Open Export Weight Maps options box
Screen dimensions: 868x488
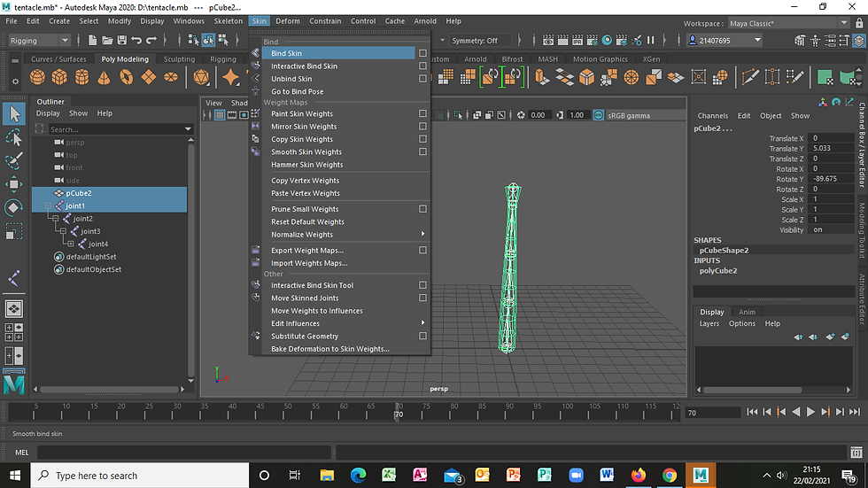pyautogui.click(x=422, y=250)
